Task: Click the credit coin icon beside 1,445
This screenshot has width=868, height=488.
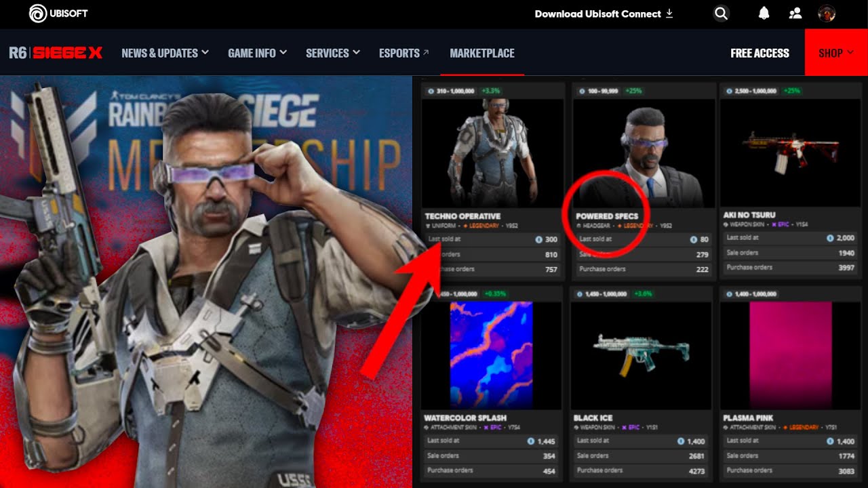Action: click(x=531, y=441)
